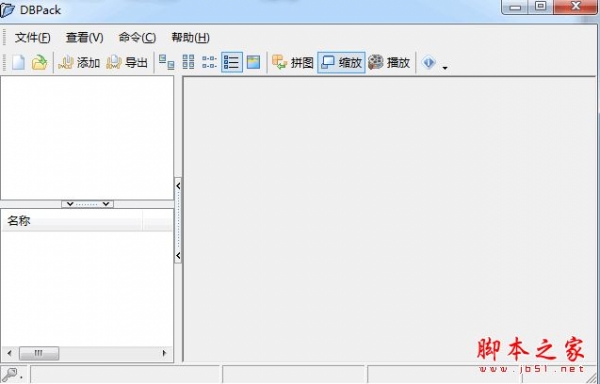This screenshot has height=384, width=600.
Task: Open the 文件(F) menu
Action: point(33,37)
